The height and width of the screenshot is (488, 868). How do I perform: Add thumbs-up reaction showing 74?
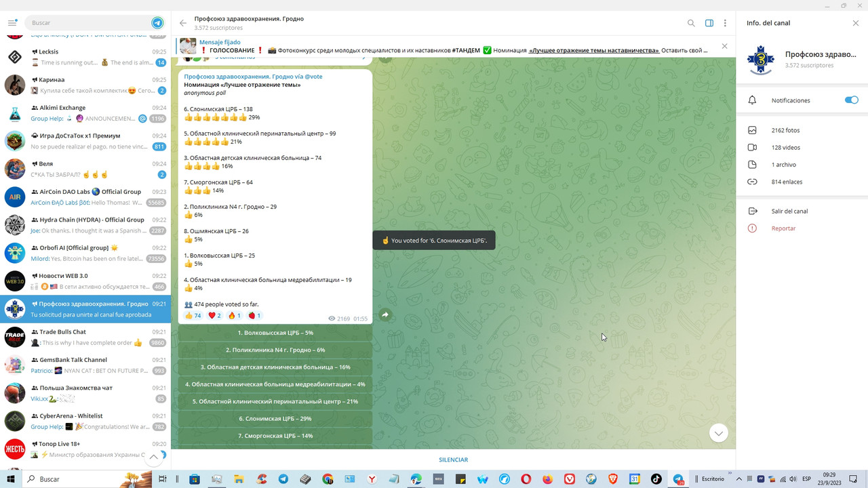[193, 316]
